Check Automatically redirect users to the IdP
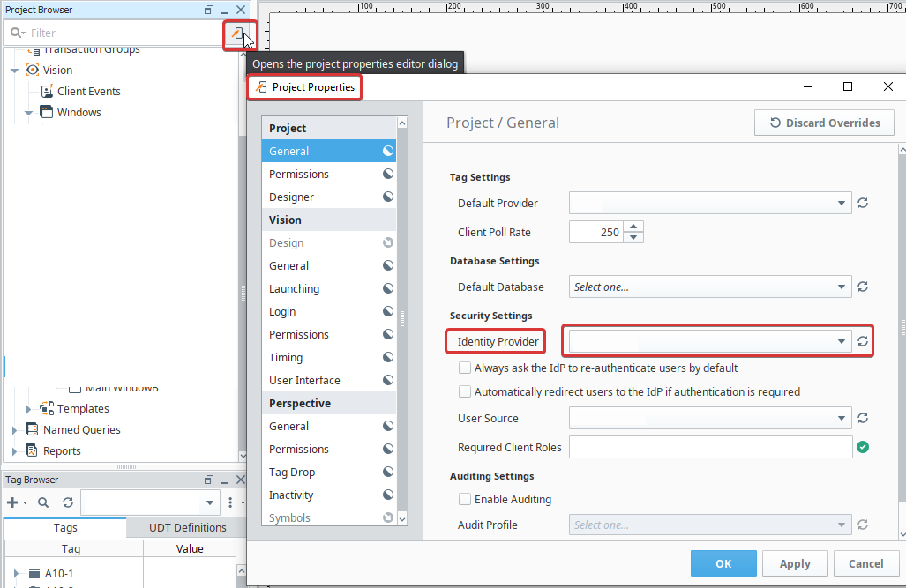Image resolution: width=906 pixels, height=588 pixels. click(465, 391)
